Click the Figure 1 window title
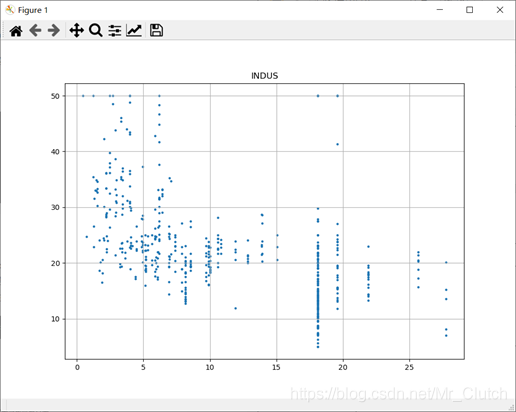 pyautogui.click(x=33, y=10)
